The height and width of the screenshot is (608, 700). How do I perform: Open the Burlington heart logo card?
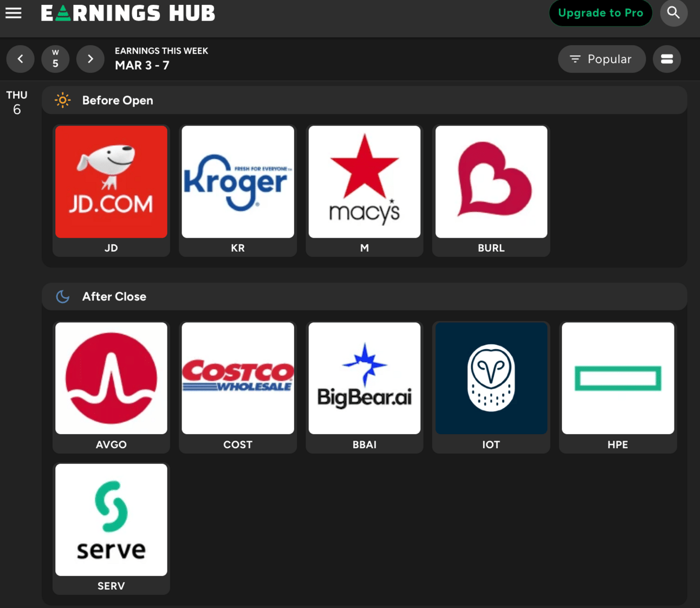pyautogui.click(x=491, y=182)
